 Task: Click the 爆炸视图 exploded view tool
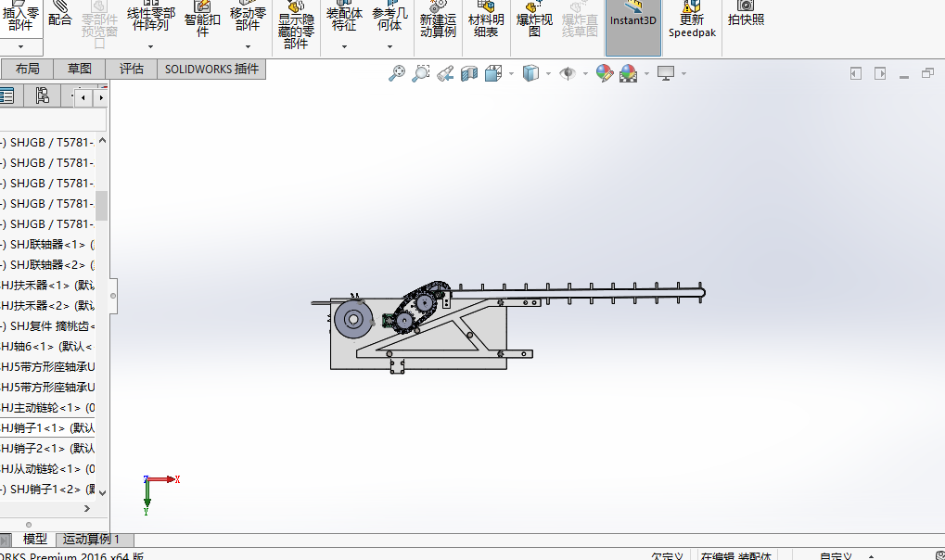(534, 21)
